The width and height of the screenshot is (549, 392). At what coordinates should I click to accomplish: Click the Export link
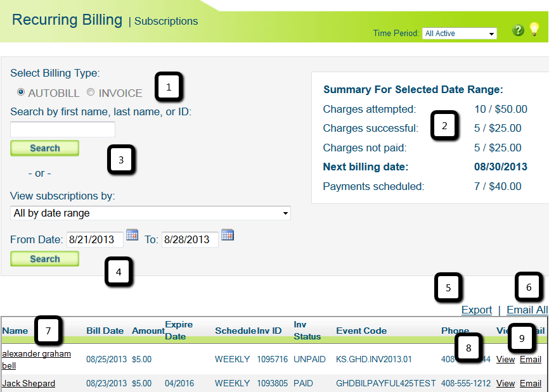(476, 310)
